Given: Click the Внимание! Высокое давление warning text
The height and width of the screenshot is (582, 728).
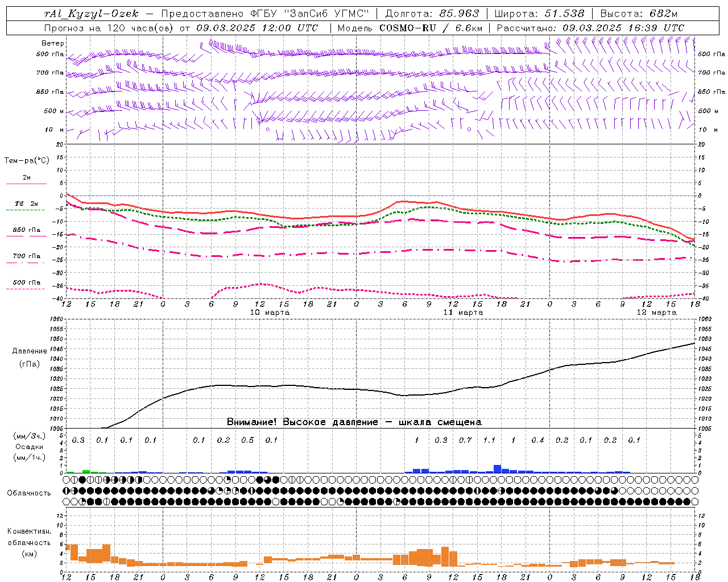Looking at the screenshot, I should point(354,422).
